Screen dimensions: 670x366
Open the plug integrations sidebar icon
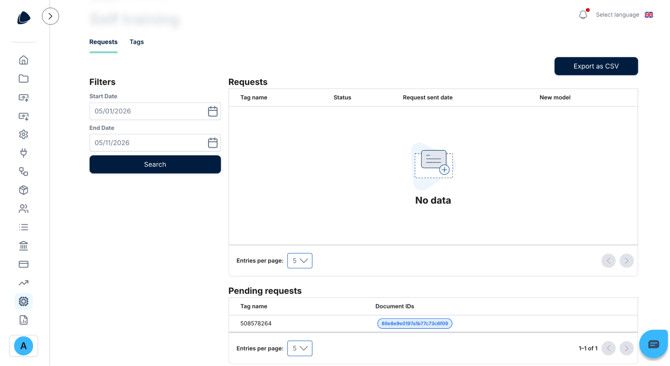point(24,153)
